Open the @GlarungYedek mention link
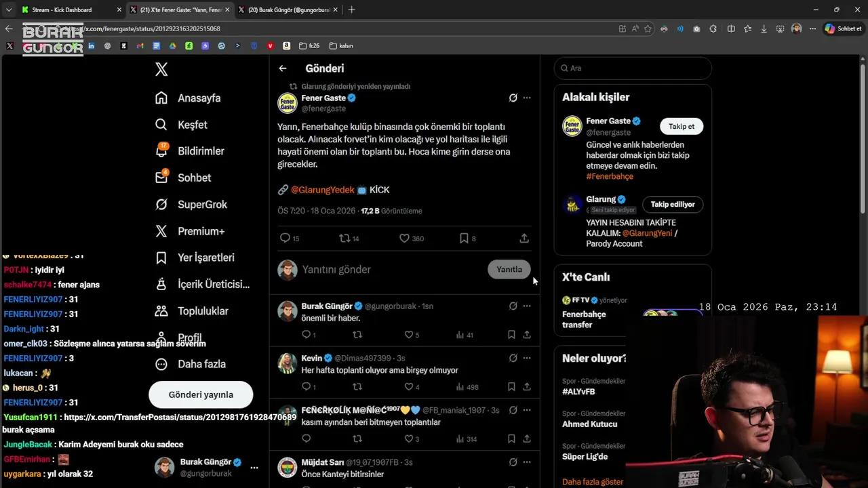Image resolution: width=868 pixels, height=488 pixels. pyautogui.click(x=323, y=190)
